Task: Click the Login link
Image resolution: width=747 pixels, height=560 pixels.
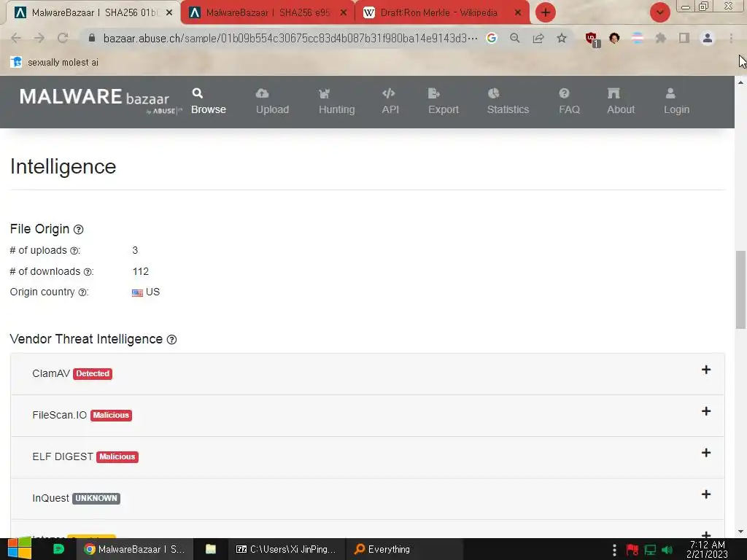Action: (x=676, y=101)
